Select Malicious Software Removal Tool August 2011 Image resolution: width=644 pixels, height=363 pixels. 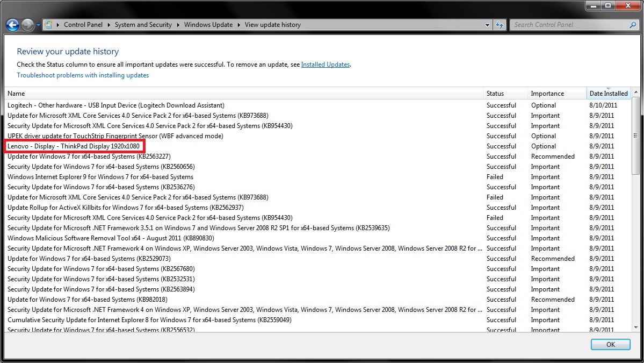click(x=318, y=238)
